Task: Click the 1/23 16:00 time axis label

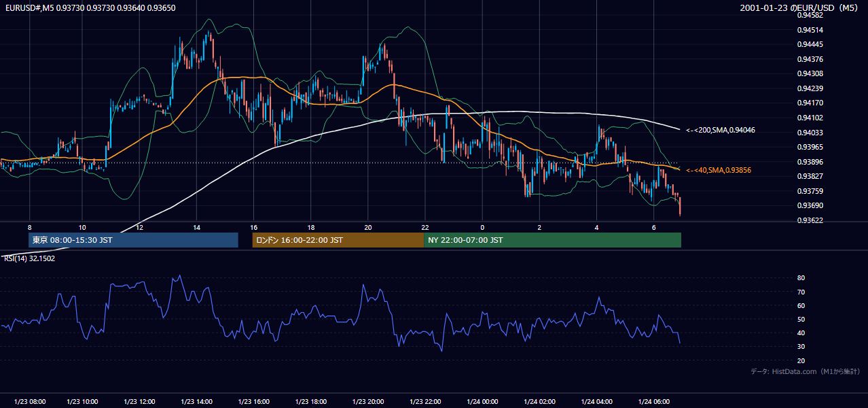Action: click(254, 401)
